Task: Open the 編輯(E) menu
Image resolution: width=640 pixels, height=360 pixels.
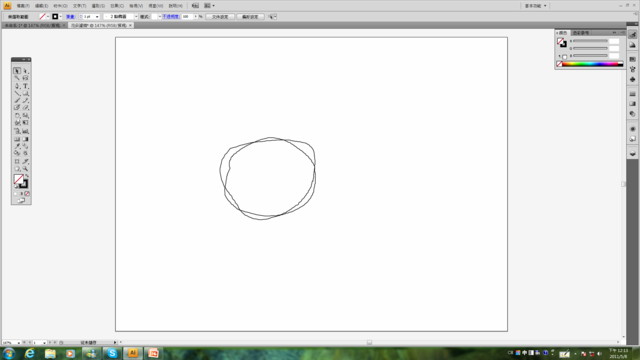Action: pos(41,6)
